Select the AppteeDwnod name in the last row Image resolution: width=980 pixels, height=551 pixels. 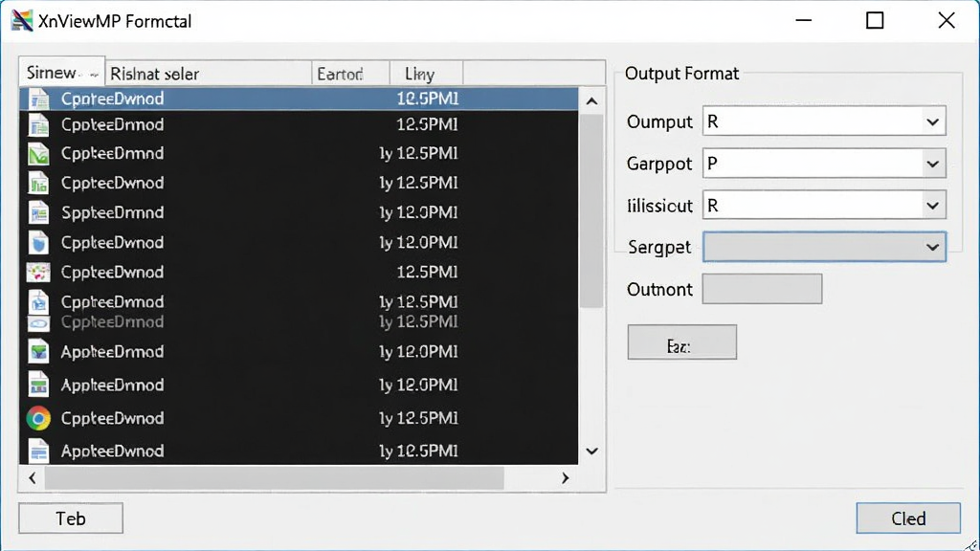click(x=113, y=452)
